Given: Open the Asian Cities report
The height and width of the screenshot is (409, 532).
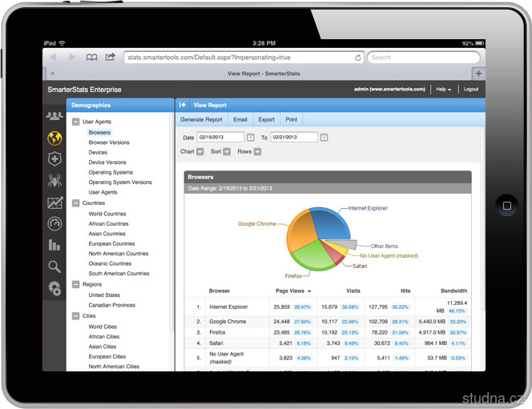Looking at the screenshot, I should 103,347.
